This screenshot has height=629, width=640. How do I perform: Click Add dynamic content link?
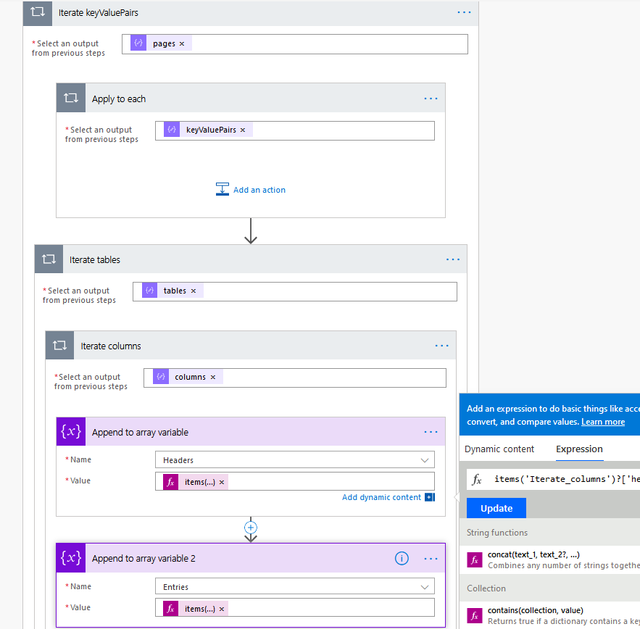tap(381, 497)
